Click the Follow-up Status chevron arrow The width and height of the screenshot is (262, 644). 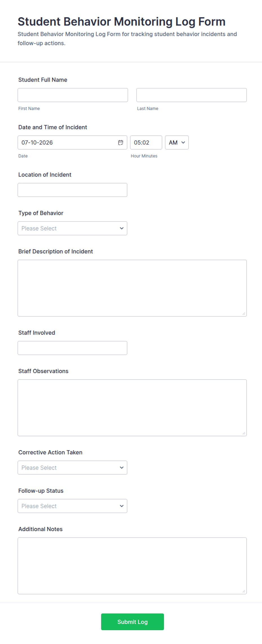(122, 506)
